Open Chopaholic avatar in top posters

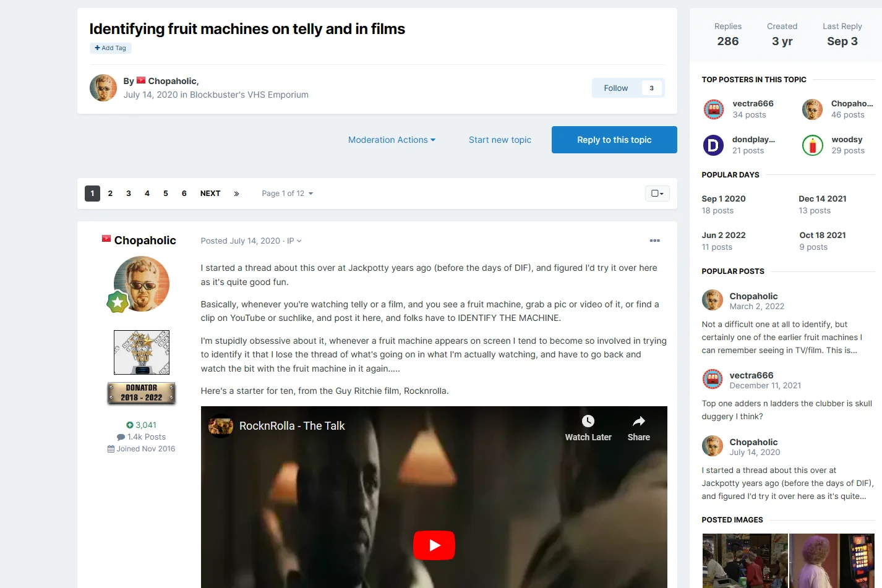[813, 109]
